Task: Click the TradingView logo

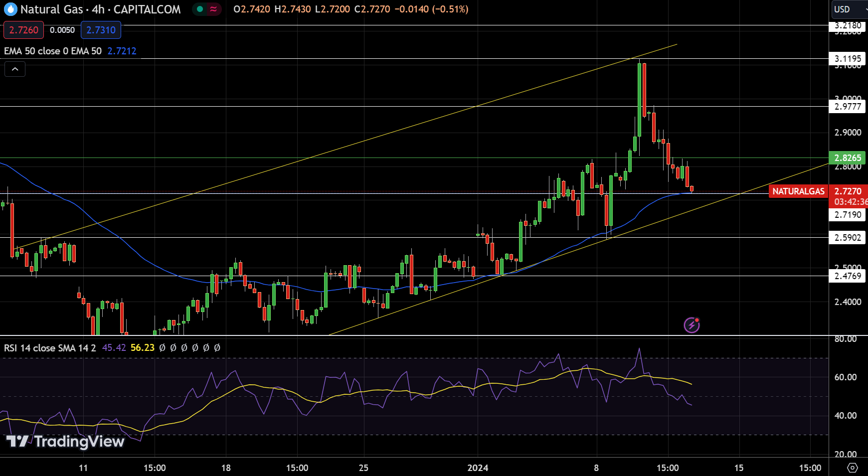Action: pos(65,441)
